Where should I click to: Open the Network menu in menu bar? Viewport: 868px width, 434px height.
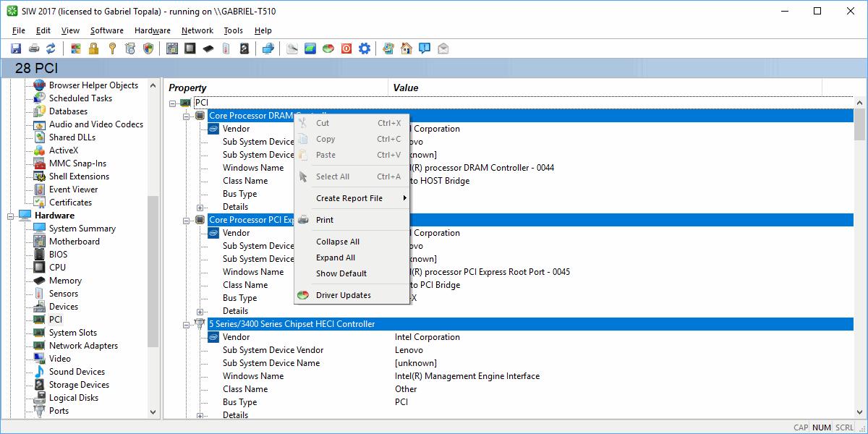pyautogui.click(x=197, y=30)
